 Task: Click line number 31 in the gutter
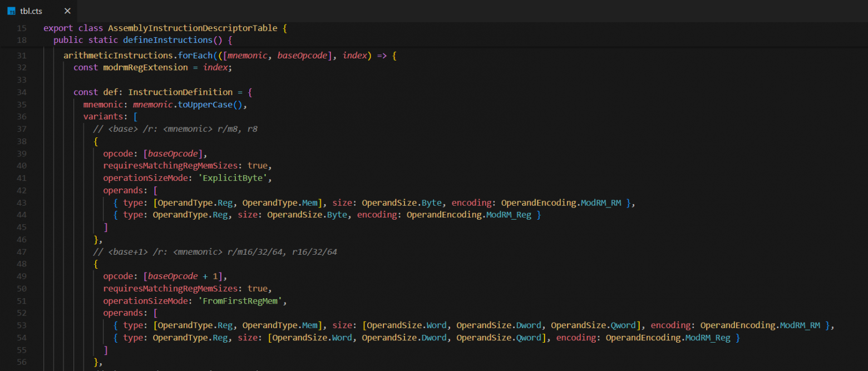pyautogui.click(x=21, y=56)
